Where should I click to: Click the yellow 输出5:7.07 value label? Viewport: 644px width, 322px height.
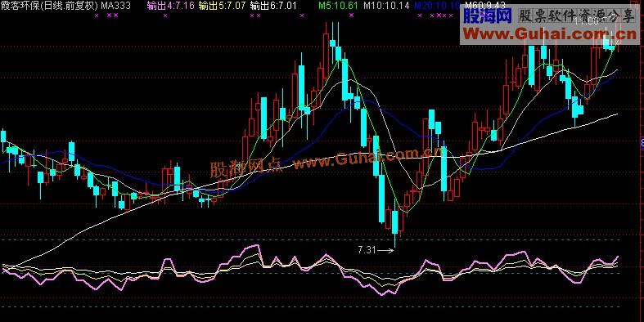(x=222, y=6)
